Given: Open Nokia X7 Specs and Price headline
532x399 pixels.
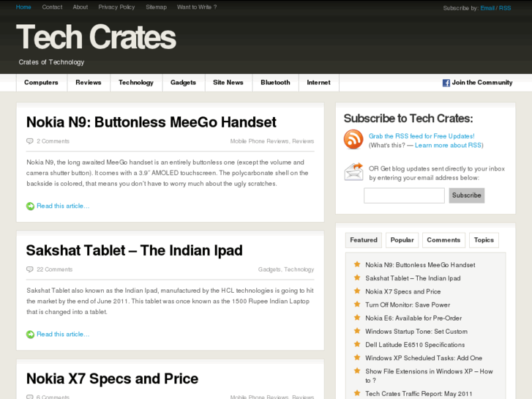Looking at the screenshot, I should coord(112,379).
